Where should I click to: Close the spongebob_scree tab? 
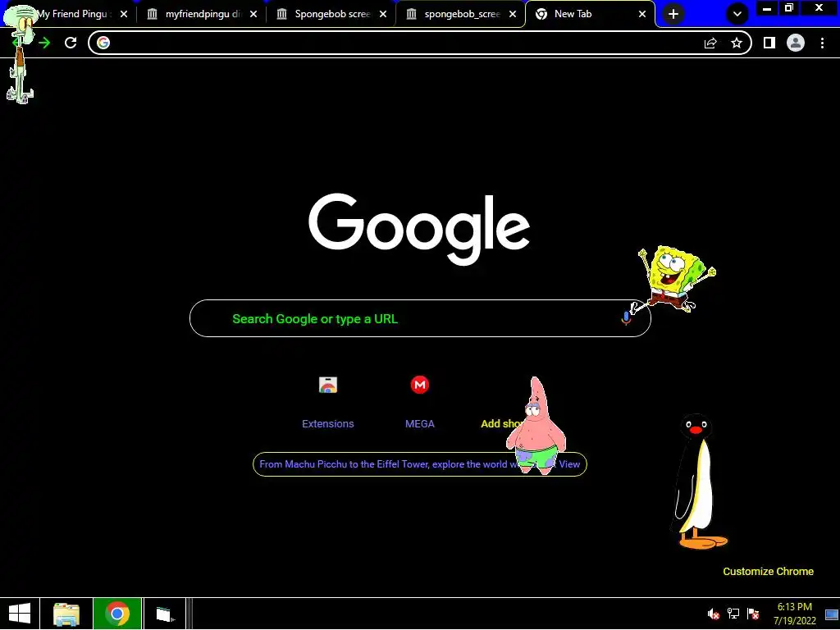[513, 14]
